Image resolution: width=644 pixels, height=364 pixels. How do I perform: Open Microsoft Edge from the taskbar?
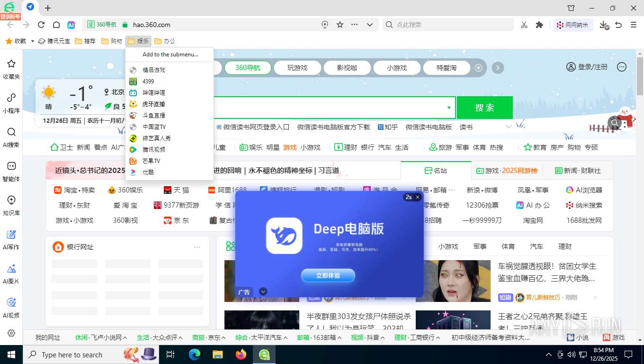pyautogui.click(x=195, y=355)
